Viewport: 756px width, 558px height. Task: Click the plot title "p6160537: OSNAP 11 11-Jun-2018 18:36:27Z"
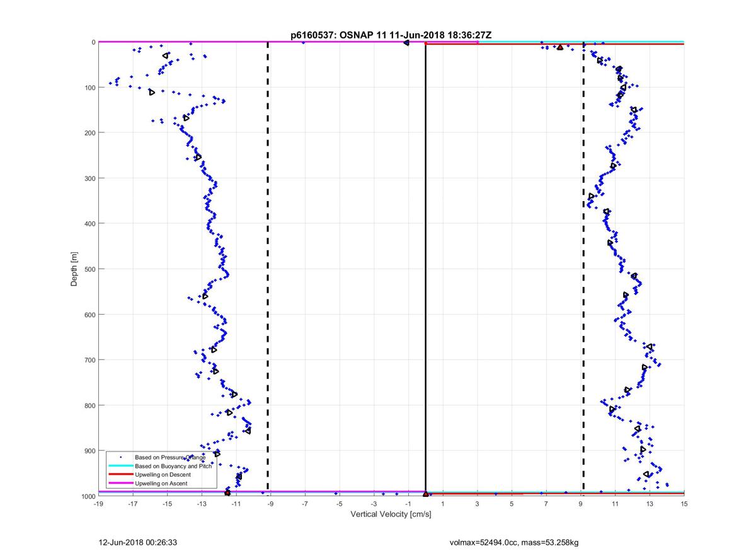[x=391, y=35]
